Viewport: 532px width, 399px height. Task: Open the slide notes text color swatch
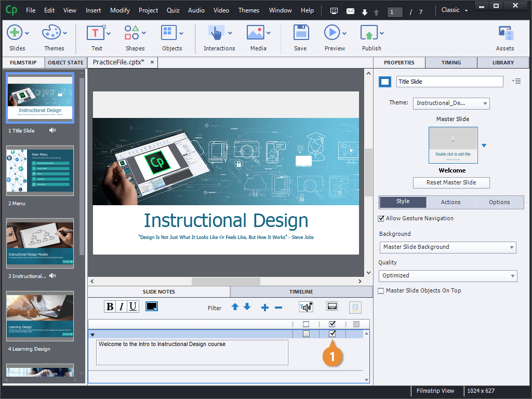(x=152, y=307)
